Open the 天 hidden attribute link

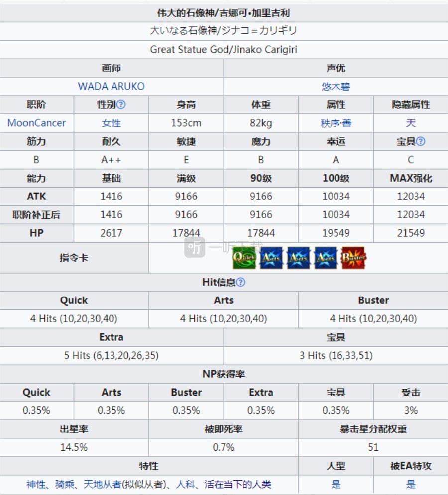411,123
